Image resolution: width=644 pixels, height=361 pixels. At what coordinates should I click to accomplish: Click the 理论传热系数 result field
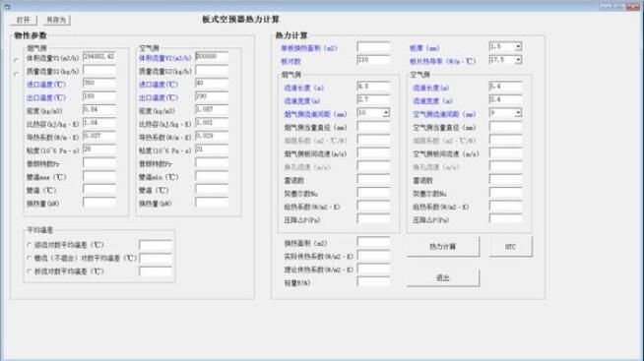(373, 269)
